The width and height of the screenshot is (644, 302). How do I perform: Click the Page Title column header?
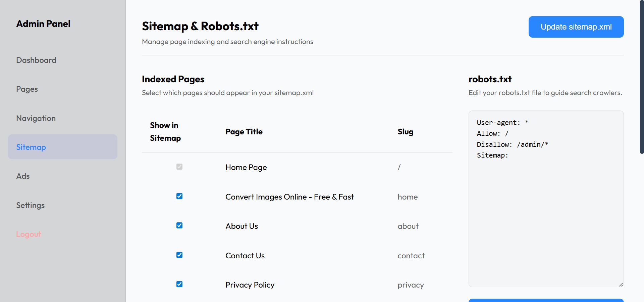point(244,132)
